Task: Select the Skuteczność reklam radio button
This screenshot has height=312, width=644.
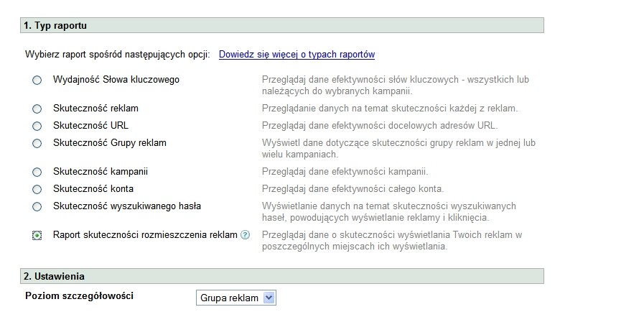Action: [37, 109]
